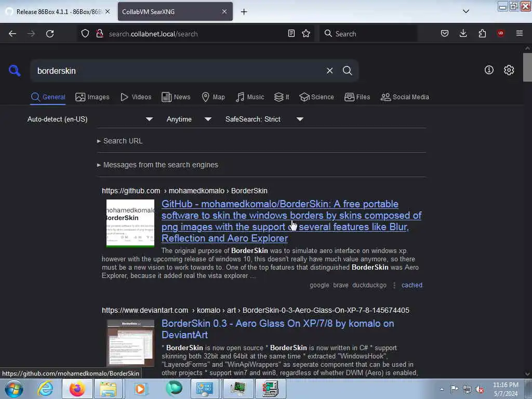Select the Images search category
This screenshot has width=532, height=399.
(x=92, y=97)
